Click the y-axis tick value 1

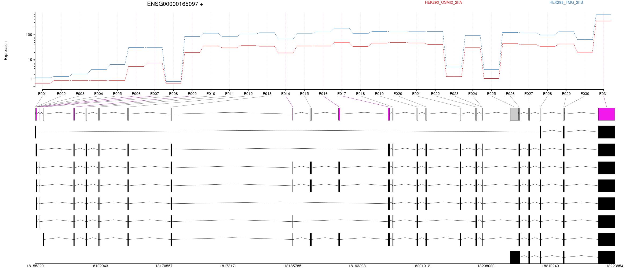coord(31,79)
